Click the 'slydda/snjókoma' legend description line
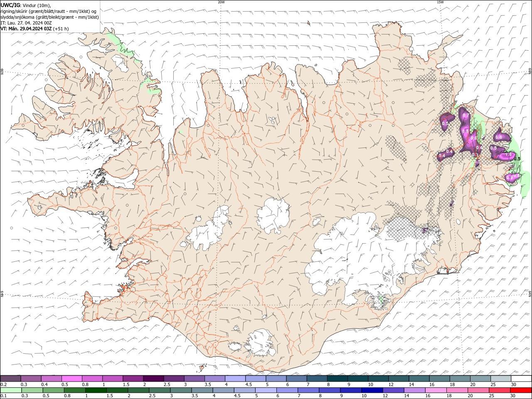532x399 pixels. 50,17
